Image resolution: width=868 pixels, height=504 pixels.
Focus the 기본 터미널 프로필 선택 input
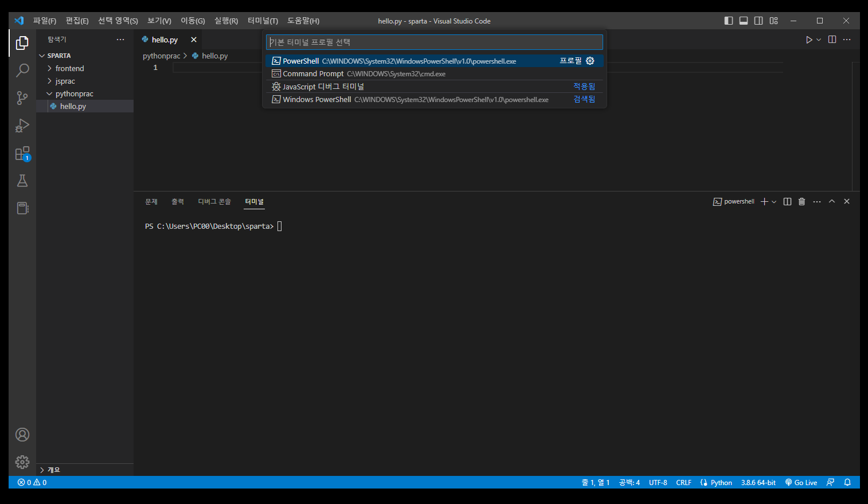point(435,42)
